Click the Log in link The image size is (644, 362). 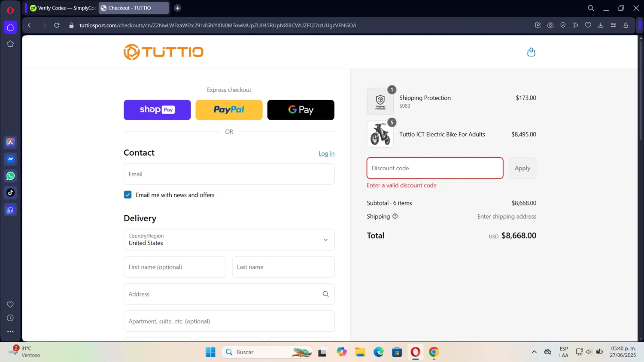pyautogui.click(x=326, y=154)
